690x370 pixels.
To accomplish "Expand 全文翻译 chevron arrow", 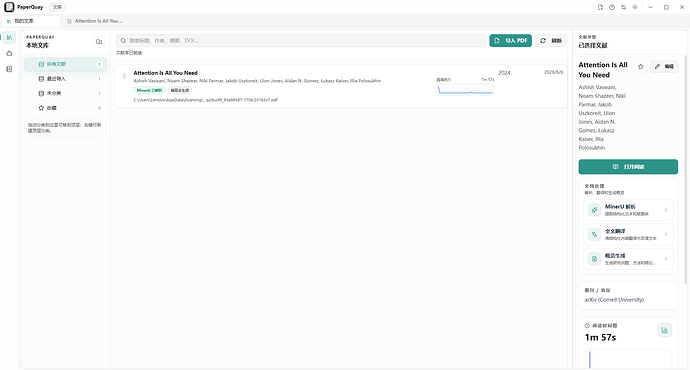I will [x=666, y=234].
